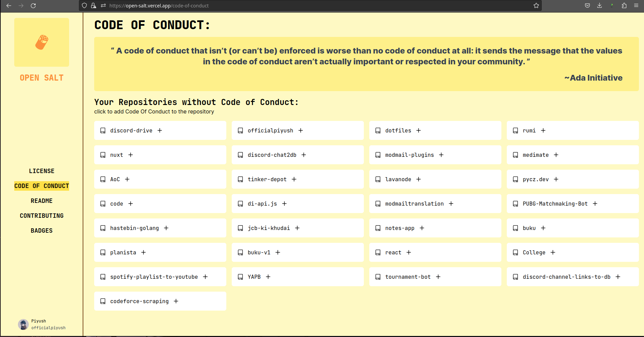Click the plus icon beside codeforce-scraping
644x337 pixels.
point(176,301)
